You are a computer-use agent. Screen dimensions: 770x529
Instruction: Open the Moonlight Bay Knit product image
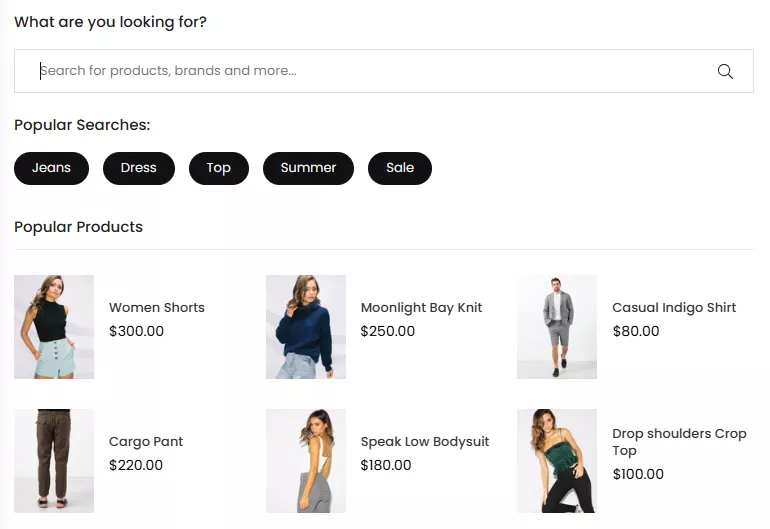click(306, 327)
